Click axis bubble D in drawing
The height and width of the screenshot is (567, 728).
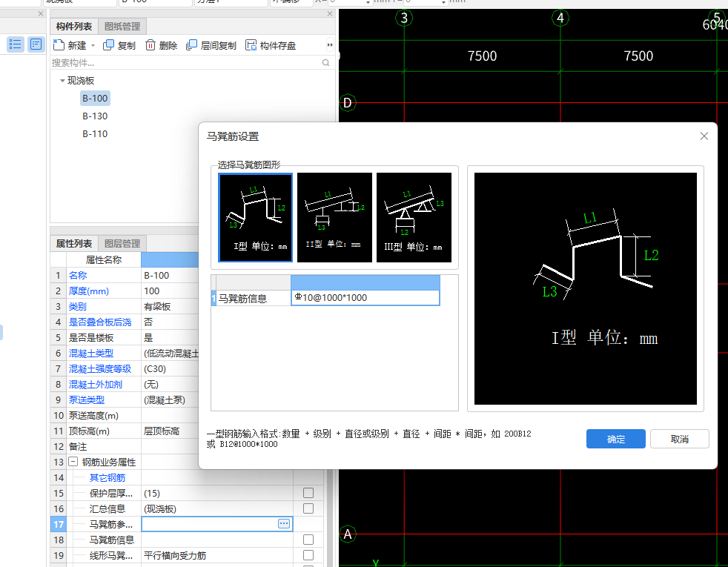coord(347,102)
